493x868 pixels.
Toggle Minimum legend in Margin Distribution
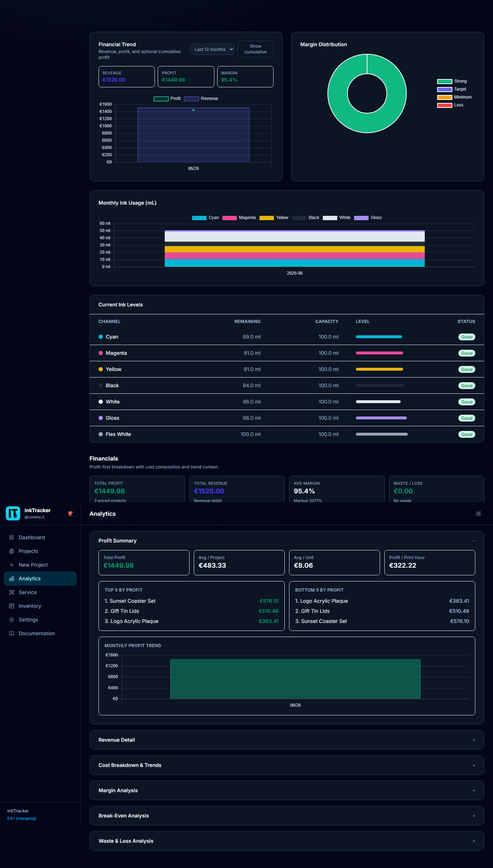[454, 97]
